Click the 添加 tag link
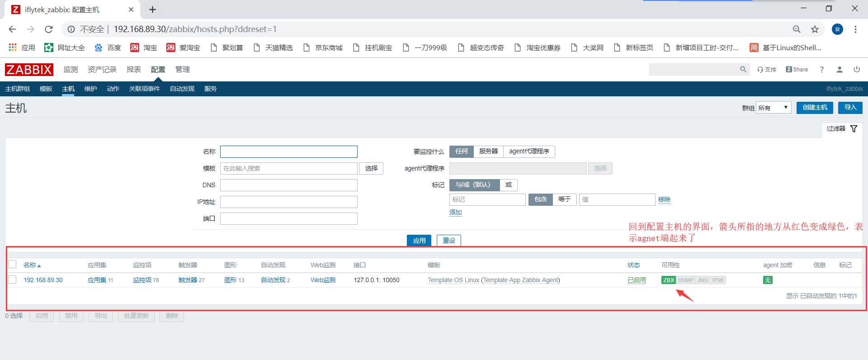 coord(456,213)
